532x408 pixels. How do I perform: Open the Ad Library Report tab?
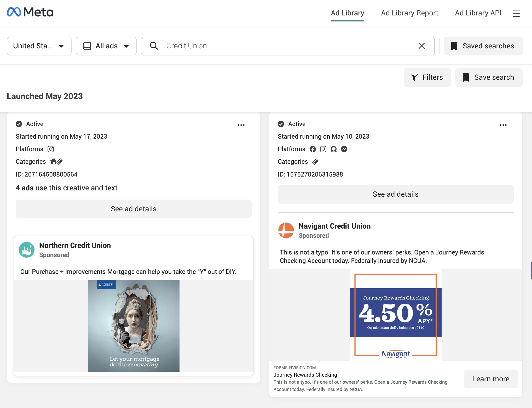click(409, 13)
